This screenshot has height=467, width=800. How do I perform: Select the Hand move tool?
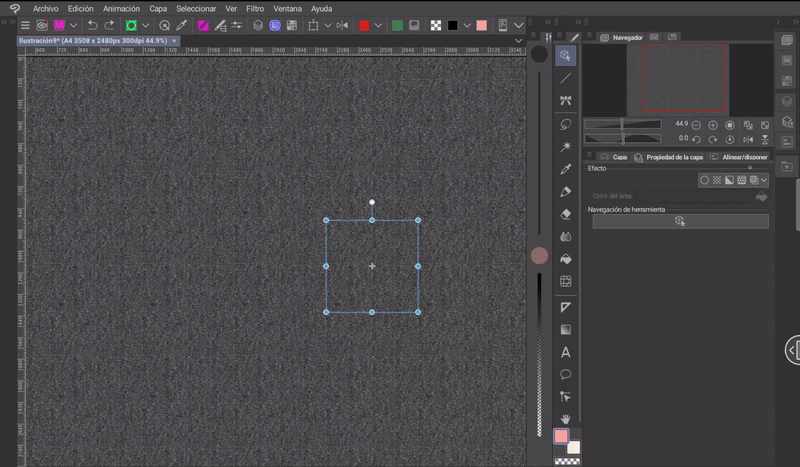[566, 418]
